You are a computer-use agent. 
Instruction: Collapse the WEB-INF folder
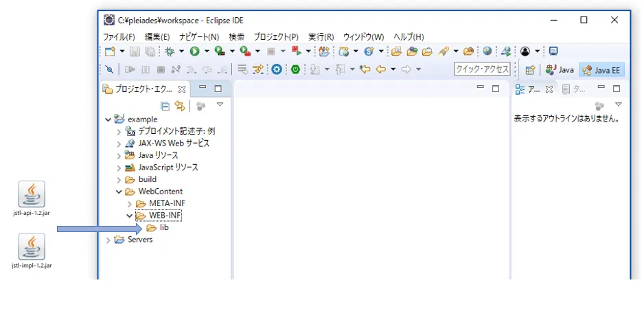click(x=129, y=216)
